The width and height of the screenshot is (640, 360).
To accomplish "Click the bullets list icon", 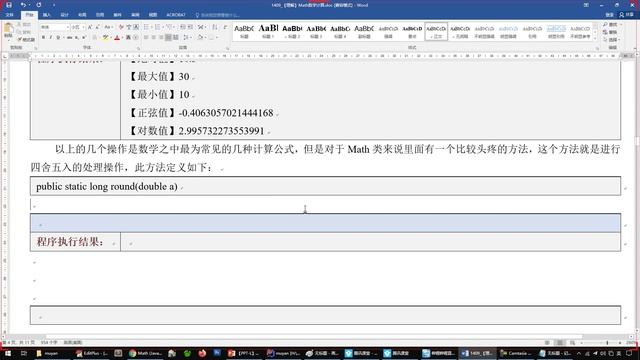I will (147, 27).
